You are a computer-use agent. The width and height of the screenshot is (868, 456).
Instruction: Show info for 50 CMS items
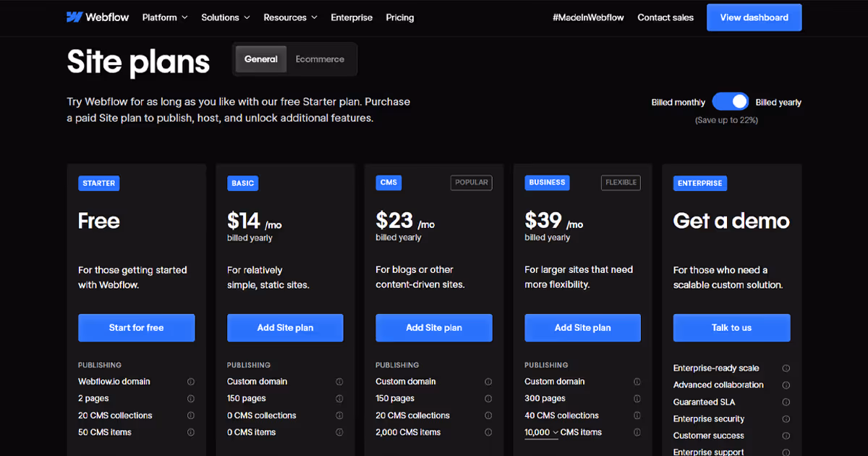[x=191, y=432]
